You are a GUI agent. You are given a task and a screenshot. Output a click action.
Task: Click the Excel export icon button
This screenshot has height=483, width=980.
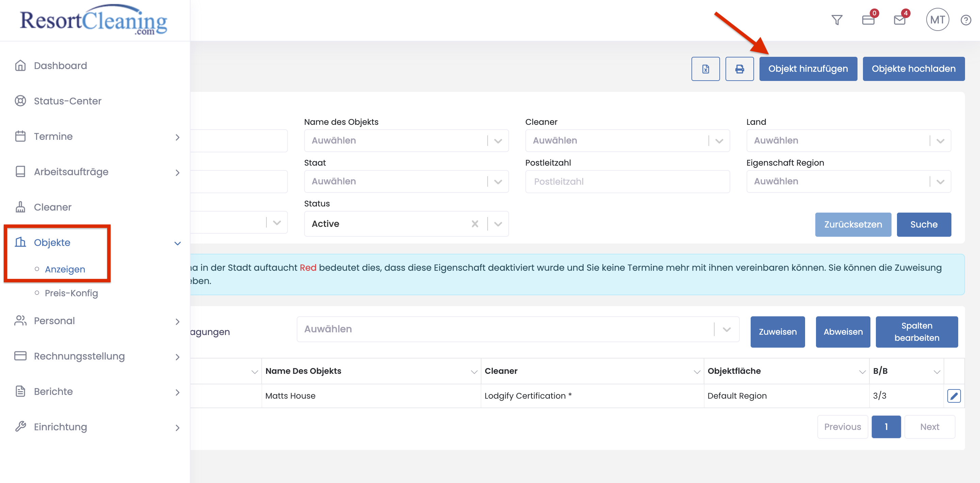705,69
